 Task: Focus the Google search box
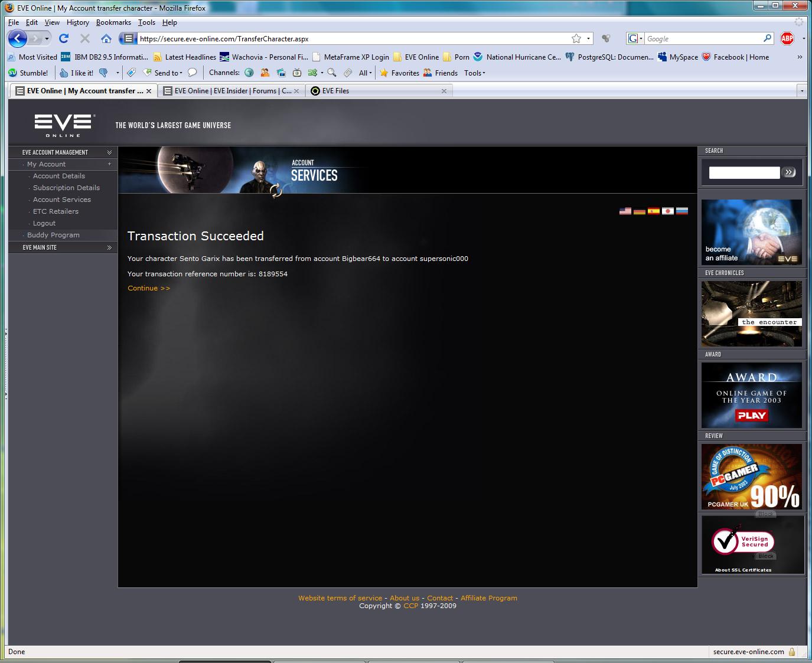[703, 39]
